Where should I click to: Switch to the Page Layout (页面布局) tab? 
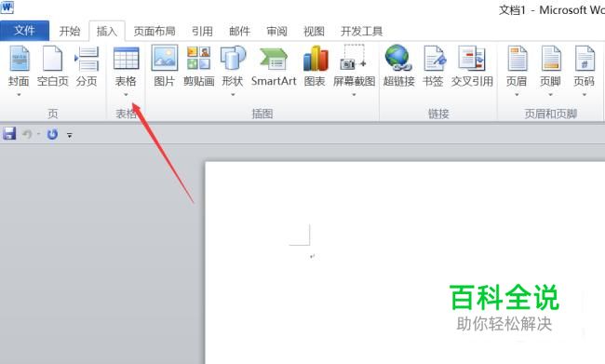(155, 31)
